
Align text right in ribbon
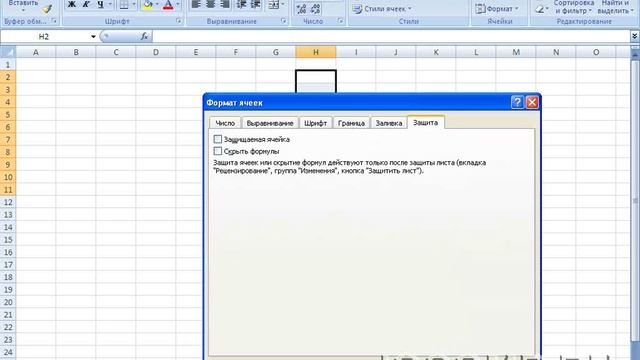coord(225,4)
